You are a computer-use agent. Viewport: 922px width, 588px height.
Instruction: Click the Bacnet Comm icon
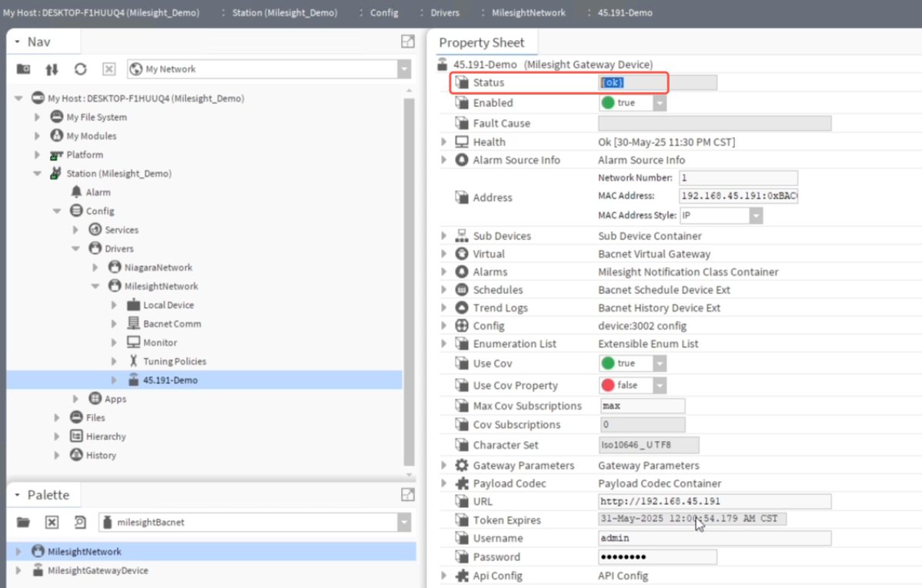tap(133, 323)
